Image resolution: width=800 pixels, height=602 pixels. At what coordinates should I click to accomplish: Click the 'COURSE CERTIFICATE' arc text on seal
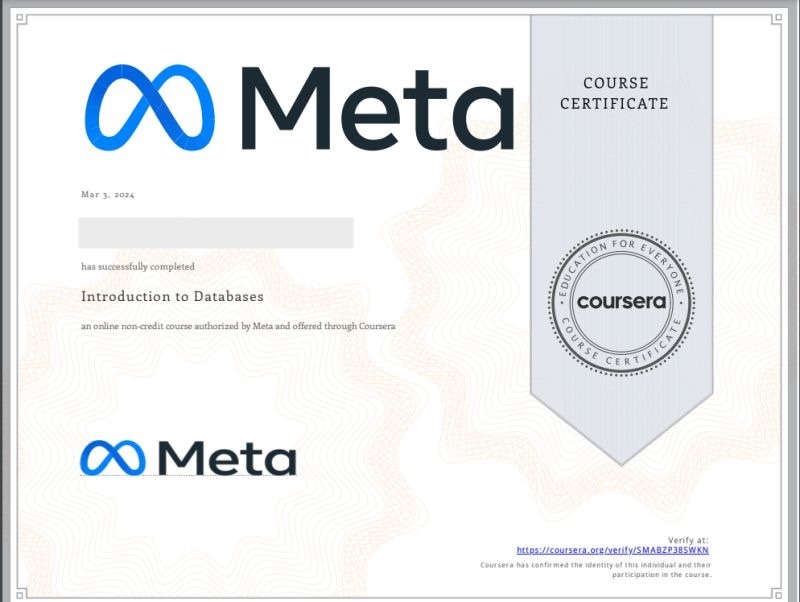[x=620, y=347]
